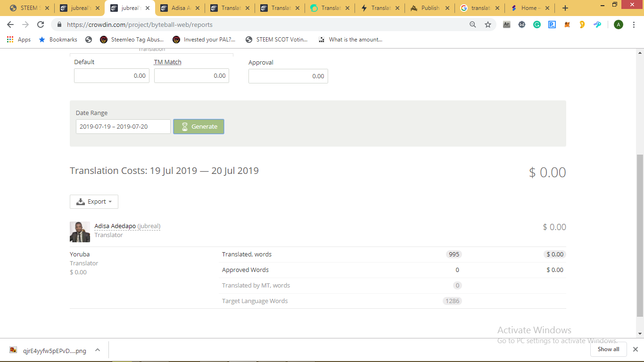Open the Apps grid shortcut
644x362 pixels.
point(19,40)
